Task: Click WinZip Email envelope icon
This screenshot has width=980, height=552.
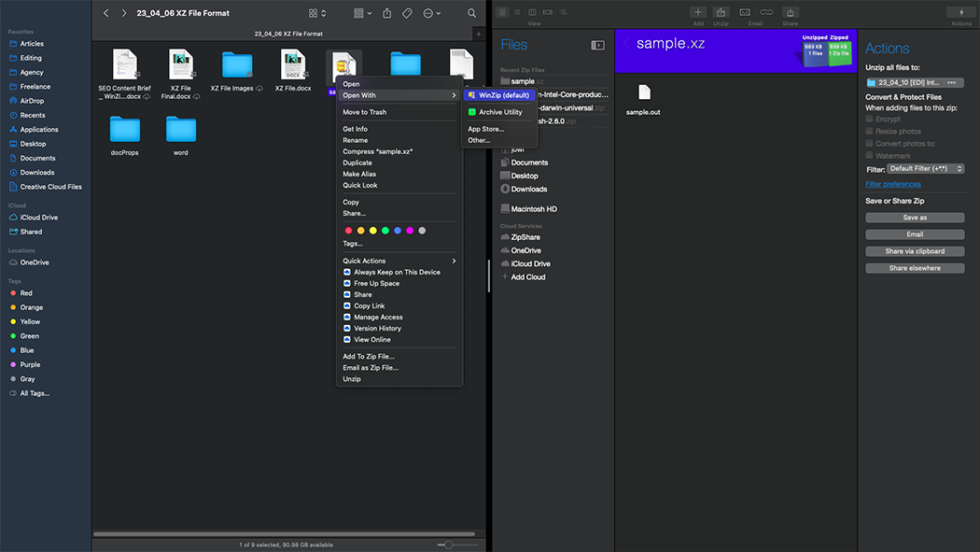Action: click(745, 12)
